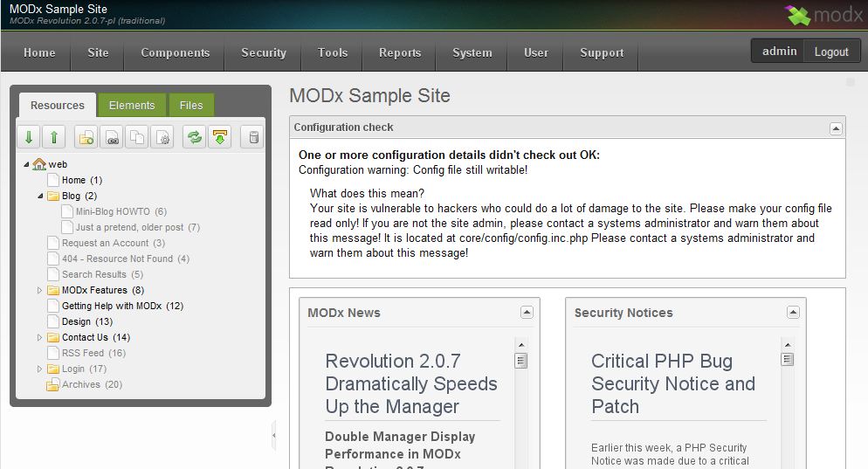The width and height of the screenshot is (868, 469).
Task: Select 404 - Resource Not Found resource
Action: point(126,259)
